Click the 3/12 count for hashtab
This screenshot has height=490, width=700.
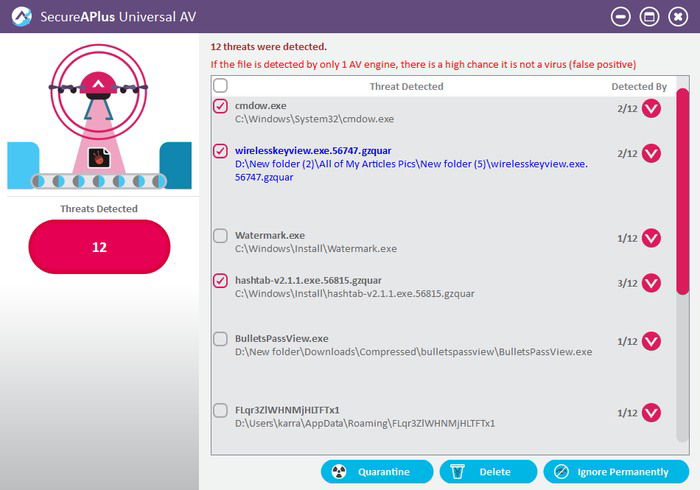coord(627,283)
